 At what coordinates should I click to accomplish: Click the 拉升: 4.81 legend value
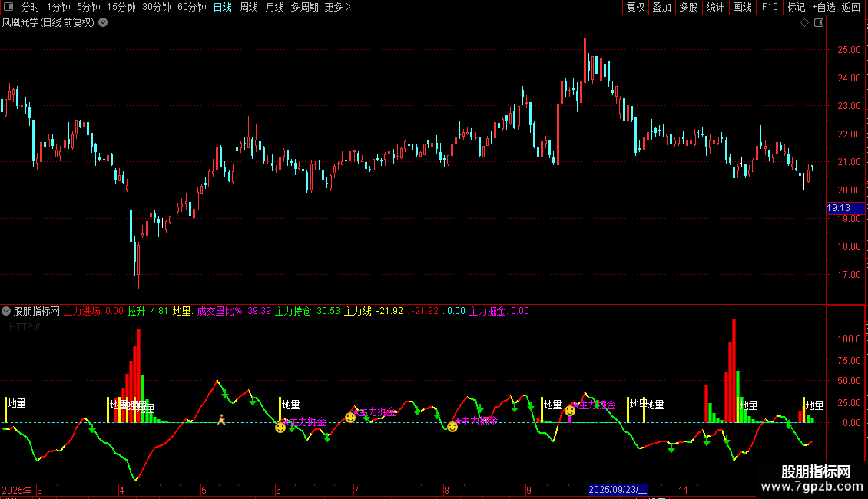pyautogui.click(x=147, y=311)
